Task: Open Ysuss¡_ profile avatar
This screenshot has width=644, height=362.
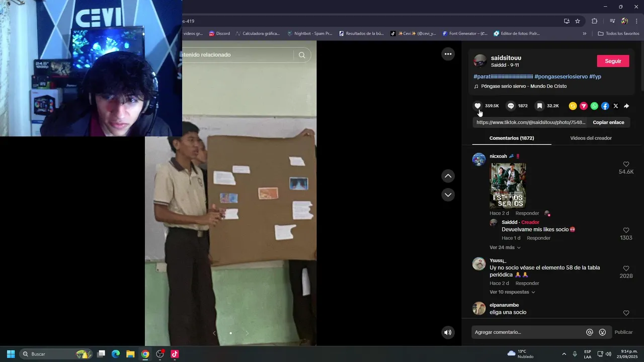Action: (x=479, y=264)
